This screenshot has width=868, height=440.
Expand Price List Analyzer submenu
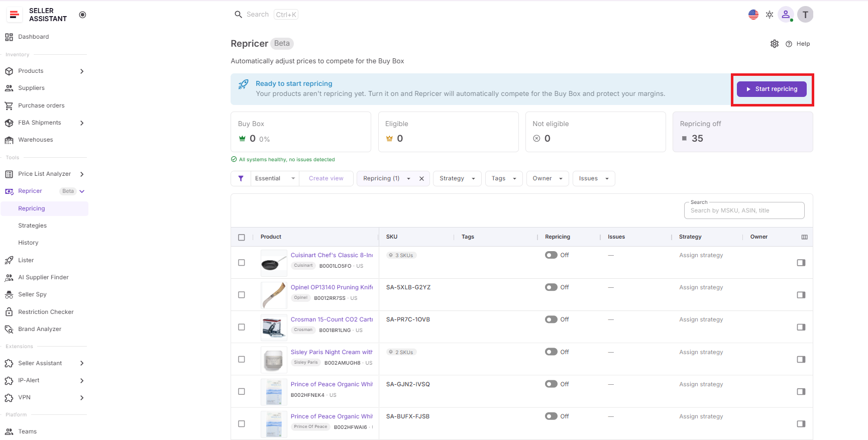(82, 174)
